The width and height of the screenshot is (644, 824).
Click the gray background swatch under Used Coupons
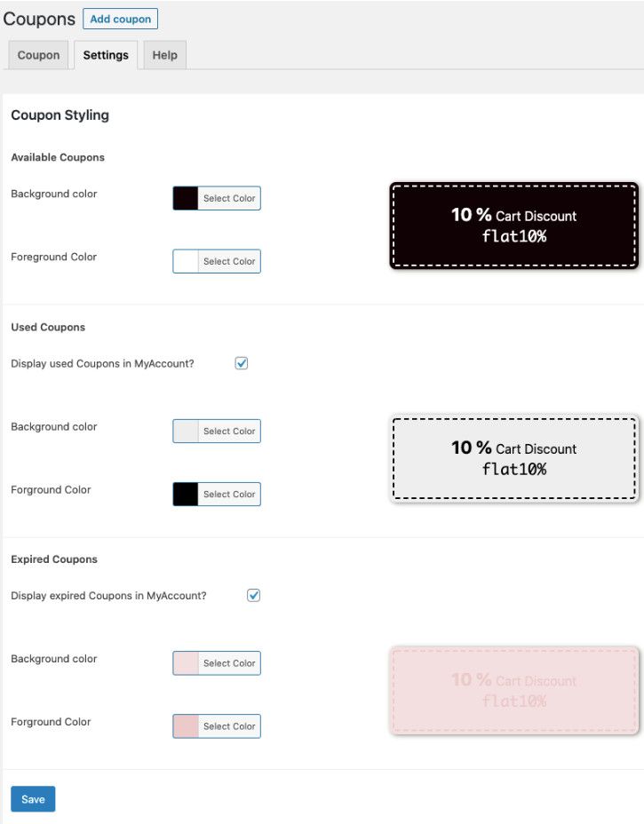pyautogui.click(x=187, y=431)
